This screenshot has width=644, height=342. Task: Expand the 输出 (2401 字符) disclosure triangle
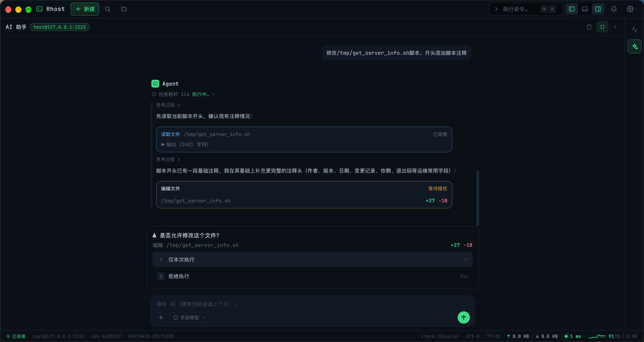pyautogui.click(x=163, y=144)
